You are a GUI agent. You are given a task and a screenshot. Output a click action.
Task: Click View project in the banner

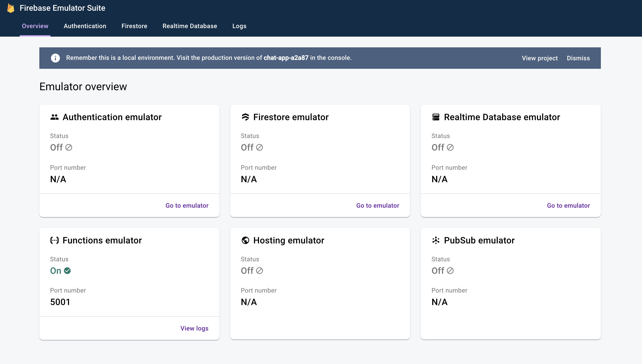coord(540,58)
